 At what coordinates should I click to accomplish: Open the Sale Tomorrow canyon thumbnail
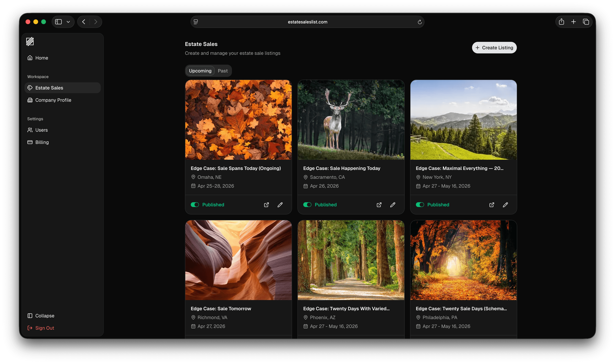238,260
